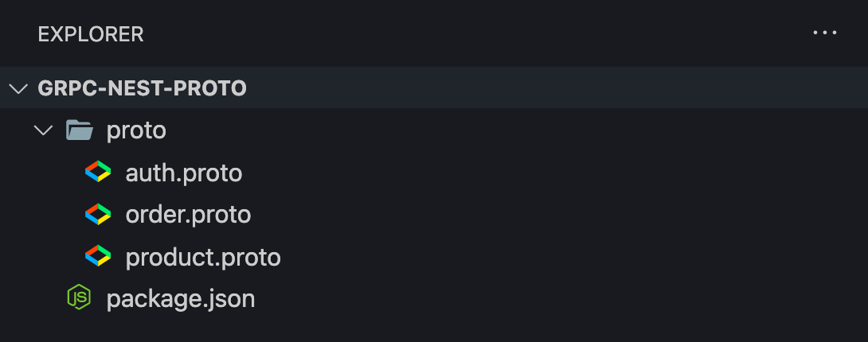
Task: Select auth.proto row via blank space right
Action: point(553,173)
